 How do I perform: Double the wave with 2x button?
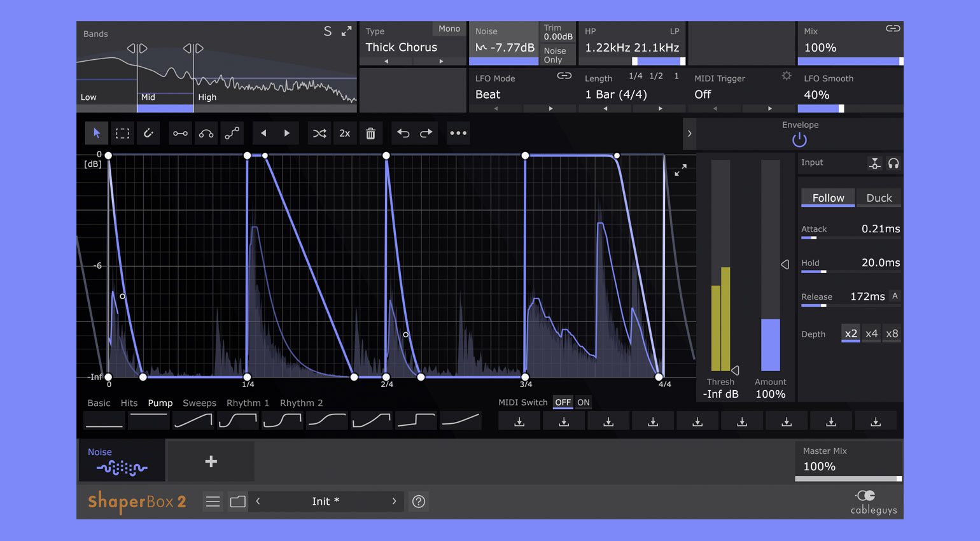pyautogui.click(x=345, y=133)
